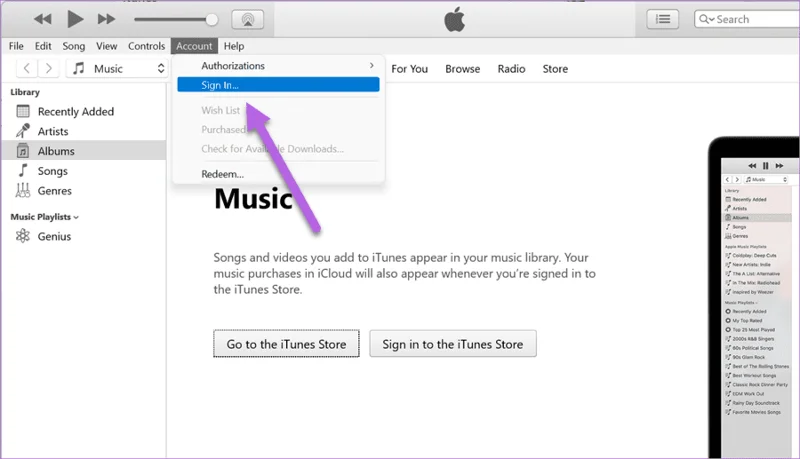Open the AirPlay output button

point(247,19)
